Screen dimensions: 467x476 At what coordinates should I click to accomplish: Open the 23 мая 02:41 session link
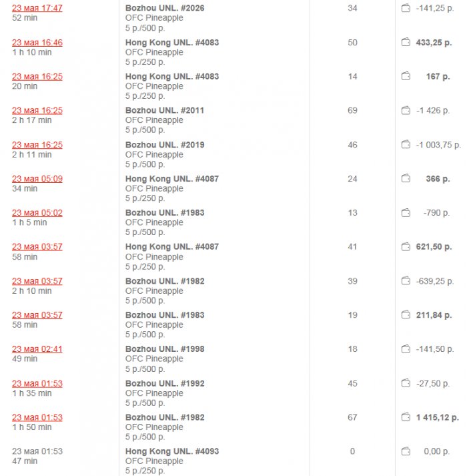click(37, 349)
